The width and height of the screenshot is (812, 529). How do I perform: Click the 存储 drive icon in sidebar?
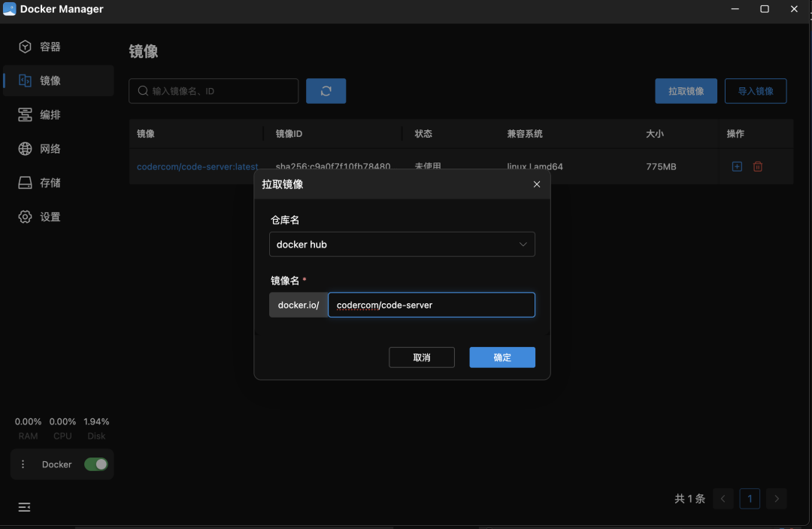point(25,183)
